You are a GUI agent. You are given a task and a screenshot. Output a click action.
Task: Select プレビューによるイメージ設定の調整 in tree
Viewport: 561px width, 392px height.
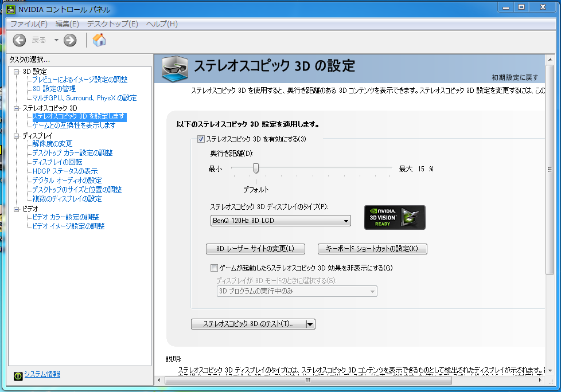pos(80,79)
